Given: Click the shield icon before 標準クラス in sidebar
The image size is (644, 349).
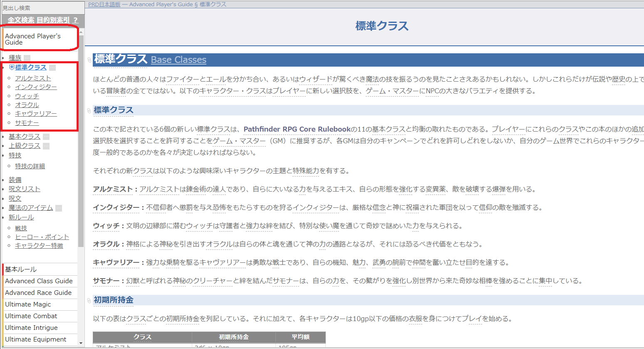Looking at the screenshot, I should point(12,67).
